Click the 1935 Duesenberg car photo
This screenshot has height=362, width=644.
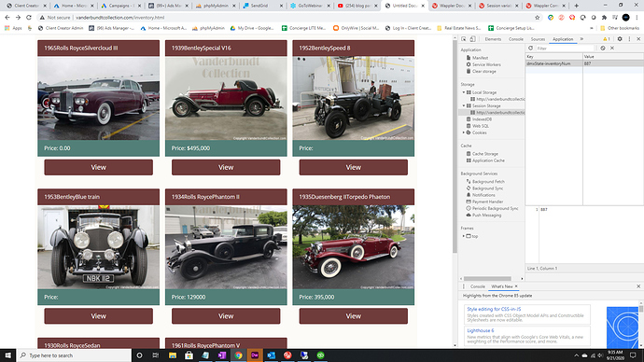[353, 247]
